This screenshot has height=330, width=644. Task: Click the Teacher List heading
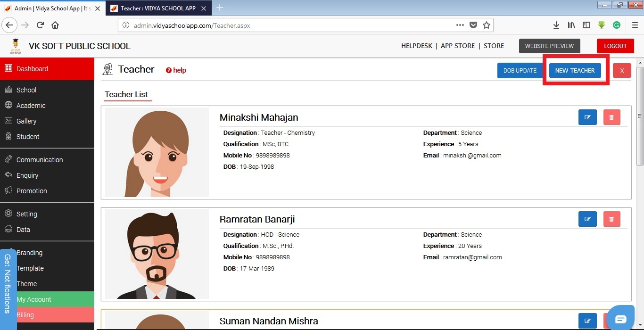pos(126,94)
